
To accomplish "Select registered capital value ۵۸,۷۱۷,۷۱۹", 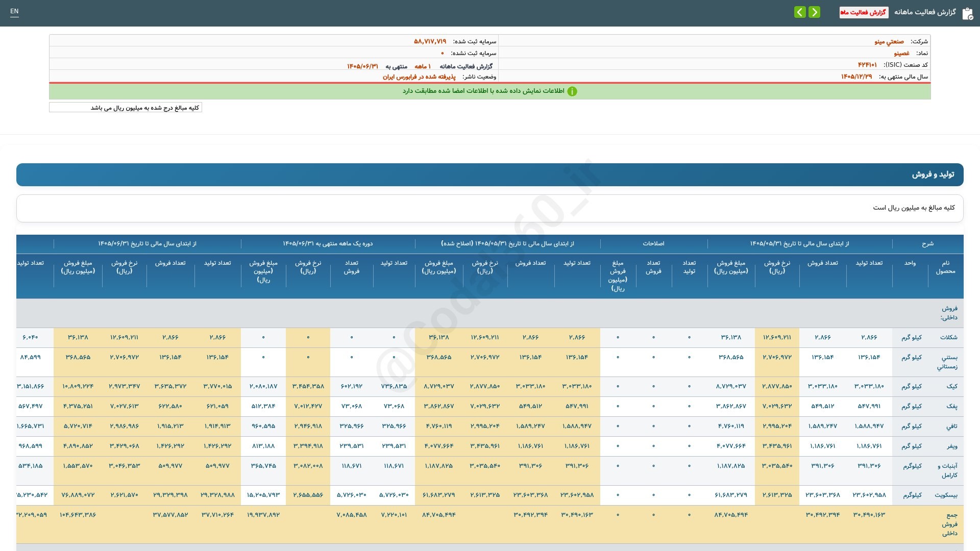I will pos(430,41).
